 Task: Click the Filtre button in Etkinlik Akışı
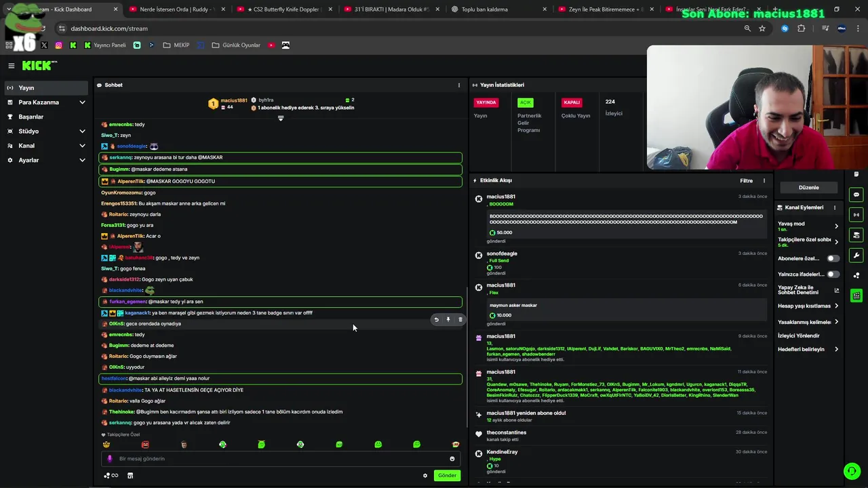[747, 181]
